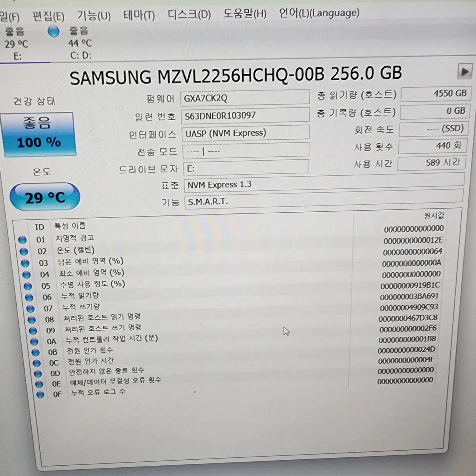
Task: Click the raw value 0000000000024D
Action: click(x=406, y=350)
